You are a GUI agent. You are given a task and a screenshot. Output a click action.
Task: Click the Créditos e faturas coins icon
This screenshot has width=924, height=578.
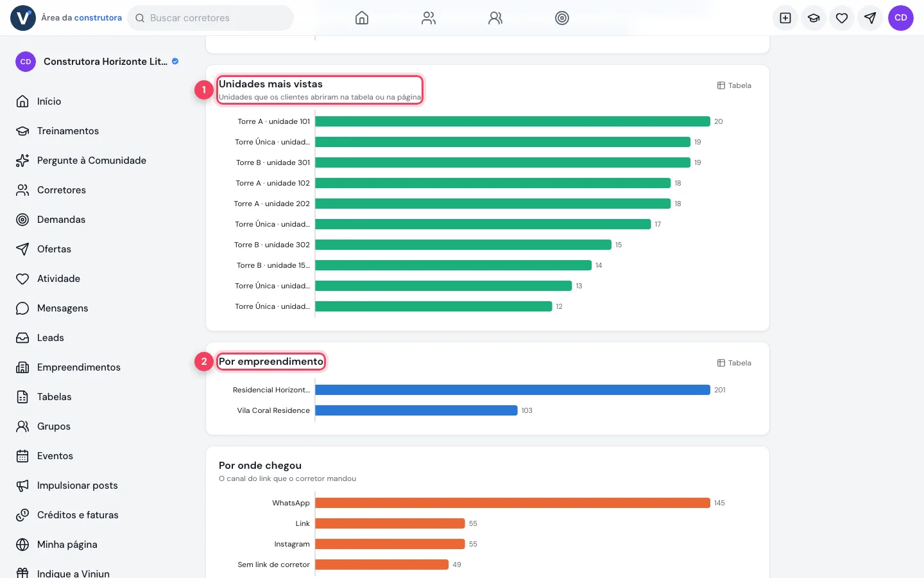click(x=22, y=515)
